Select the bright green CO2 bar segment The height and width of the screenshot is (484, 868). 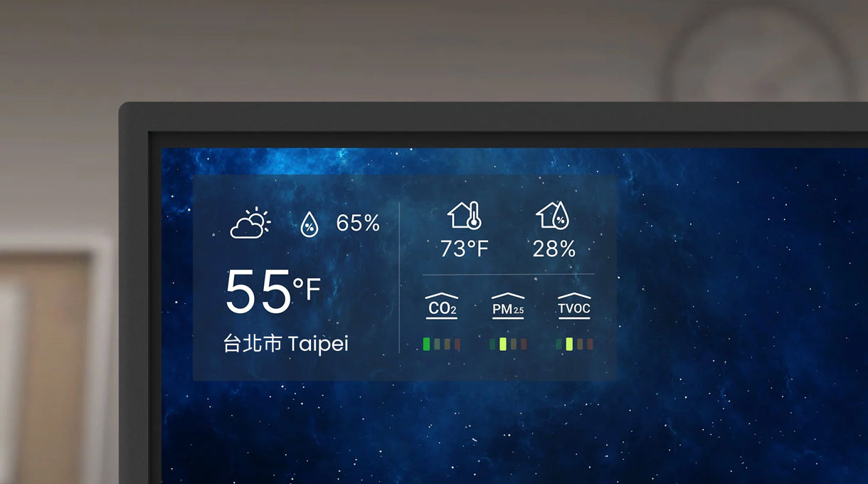tap(426, 344)
